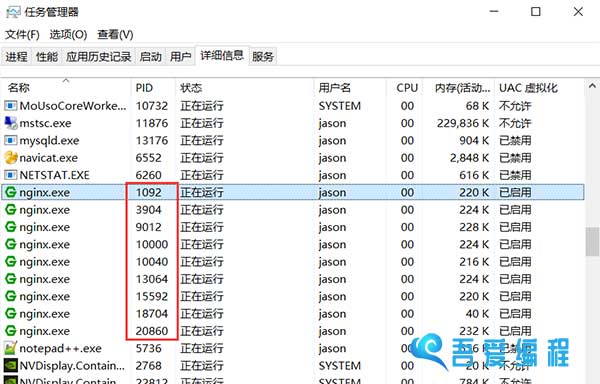Click the nginx icon for PID 18704
Viewport: 600px width, 384px height.
11,314
